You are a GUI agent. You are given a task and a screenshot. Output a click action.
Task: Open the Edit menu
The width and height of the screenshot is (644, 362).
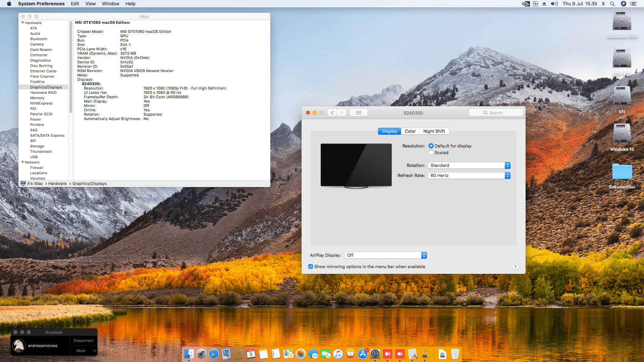pos(75,4)
